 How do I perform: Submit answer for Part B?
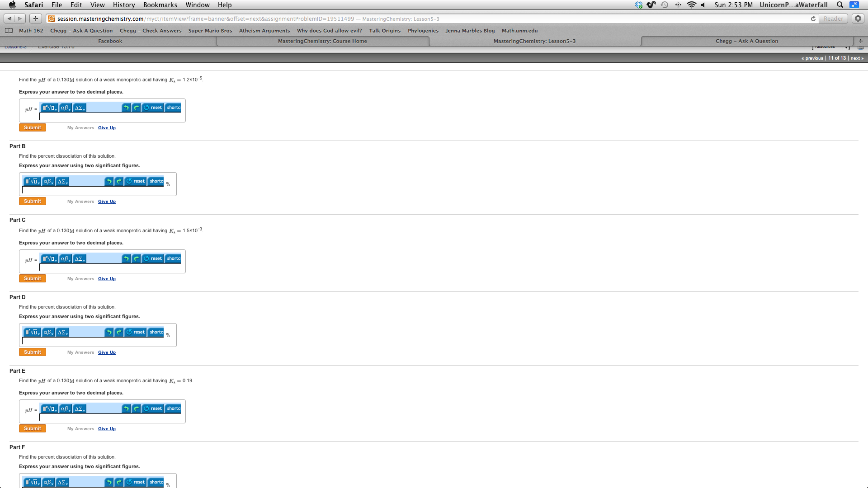[32, 201]
